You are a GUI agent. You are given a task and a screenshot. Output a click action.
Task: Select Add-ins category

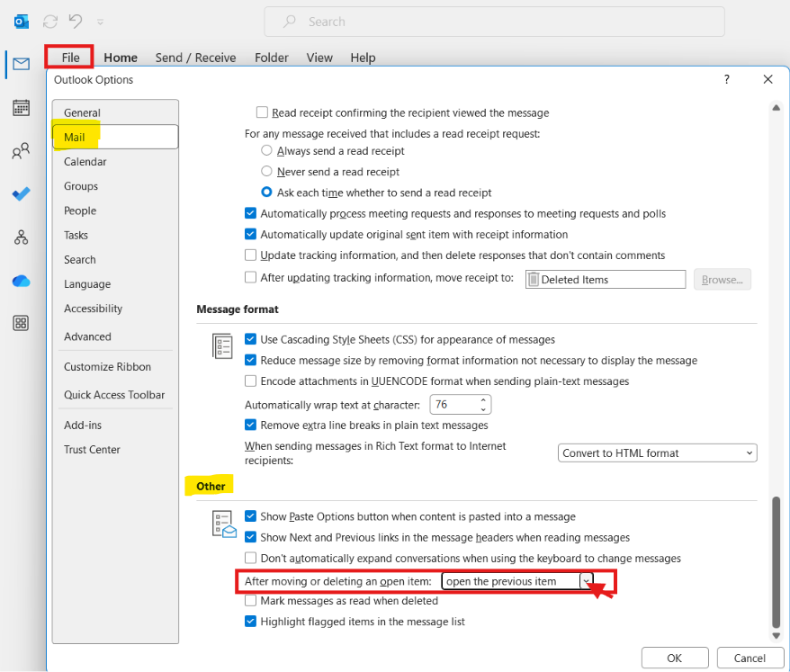(x=115, y=426)
